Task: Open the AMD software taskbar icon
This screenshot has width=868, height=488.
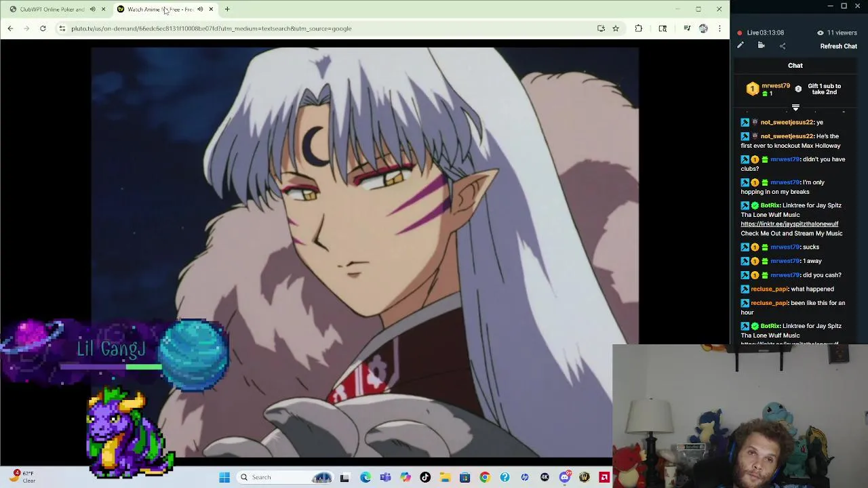Action: [604, 477]
